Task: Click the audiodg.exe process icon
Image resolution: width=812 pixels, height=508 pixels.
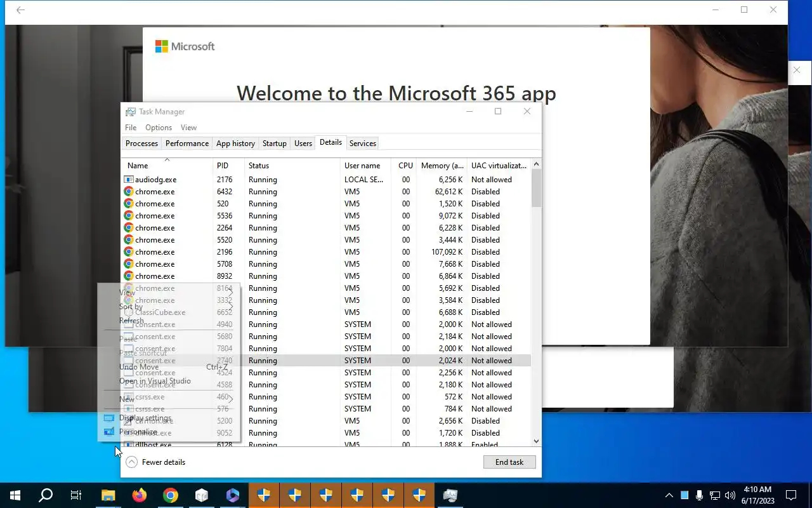Action: point(129,180)
